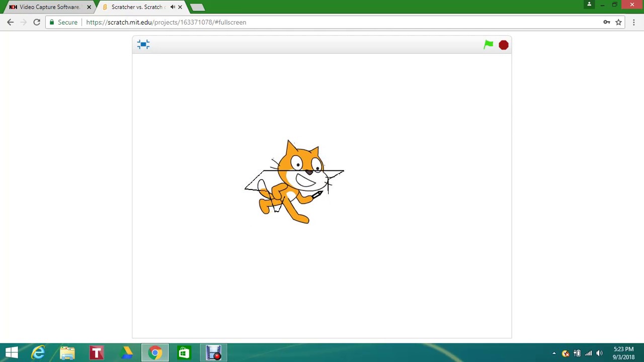Switch to the Video Capture Software tab
644x362 pixels.
48,7
